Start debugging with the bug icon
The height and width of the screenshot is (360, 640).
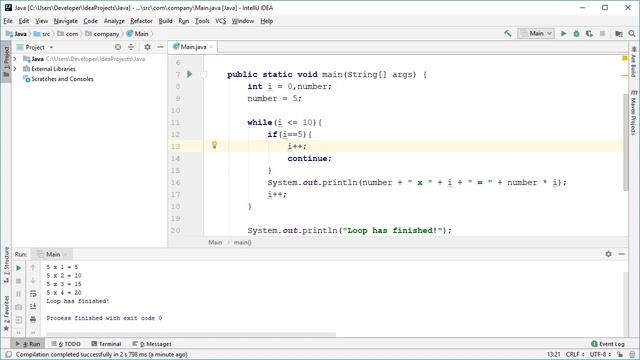coord(576,34)
